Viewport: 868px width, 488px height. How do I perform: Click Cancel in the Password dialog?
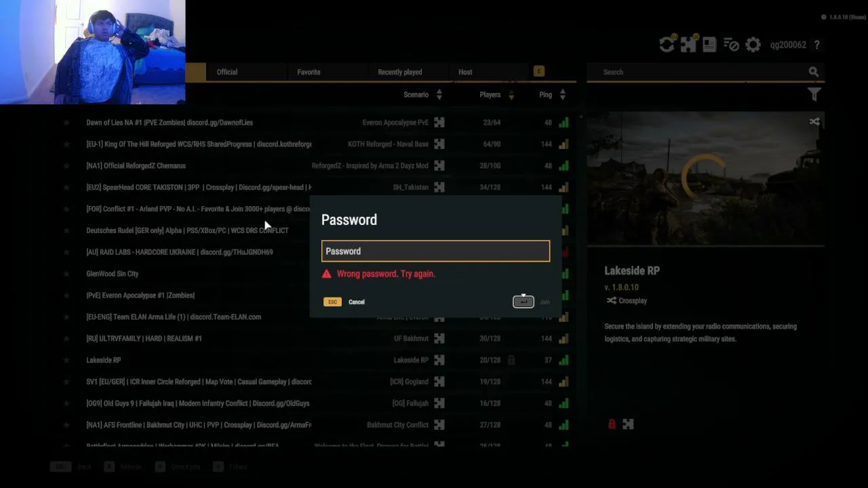357,302
